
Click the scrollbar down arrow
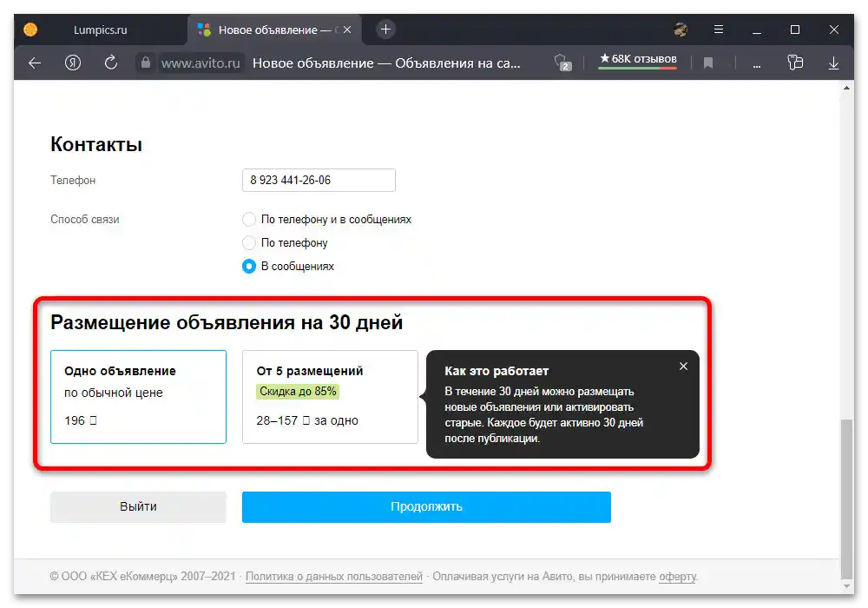click(846, 586)
